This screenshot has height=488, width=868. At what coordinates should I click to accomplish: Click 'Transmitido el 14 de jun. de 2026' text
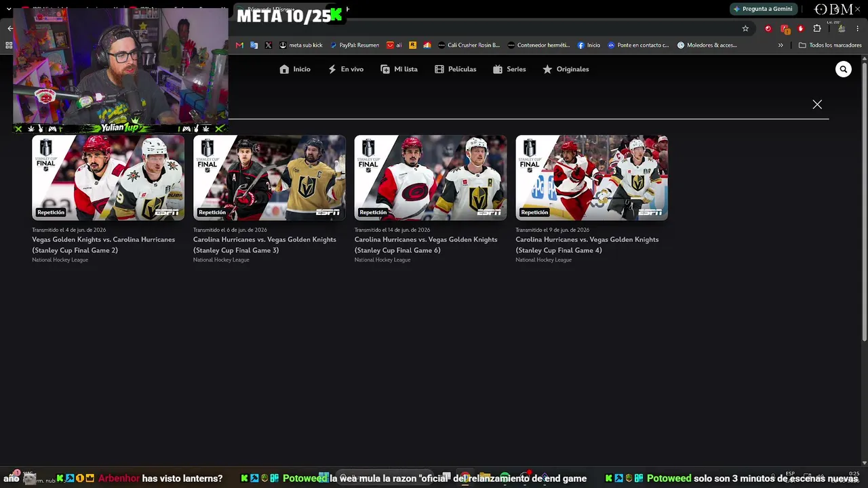tap(393, 230)
